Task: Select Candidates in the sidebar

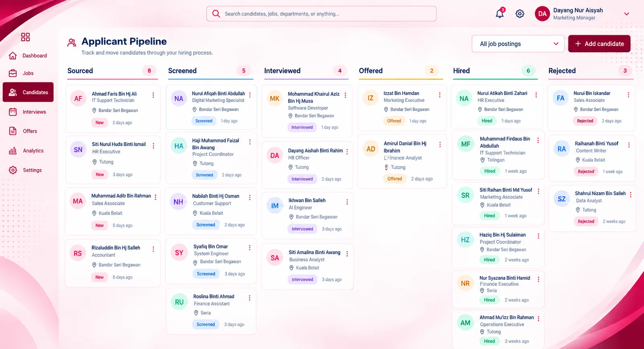Action: coord(28,92)
